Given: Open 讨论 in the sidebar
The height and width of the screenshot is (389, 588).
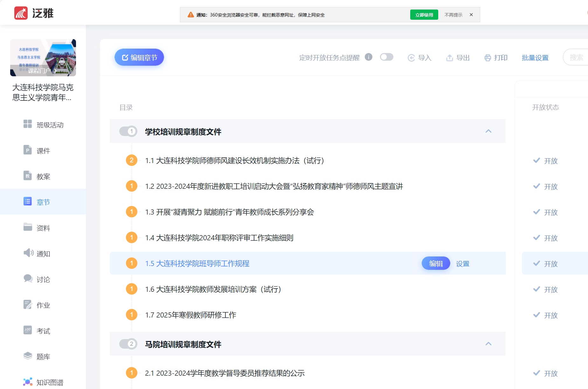Looking at the screenshot, I should 43,279.
